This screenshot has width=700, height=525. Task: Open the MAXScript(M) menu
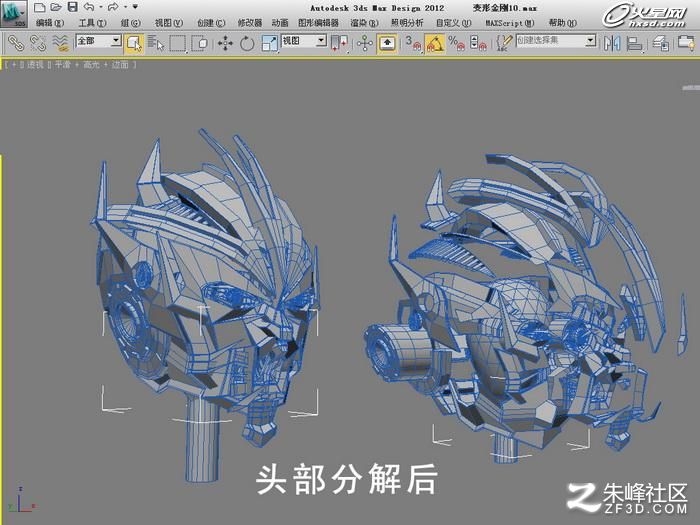510,23
